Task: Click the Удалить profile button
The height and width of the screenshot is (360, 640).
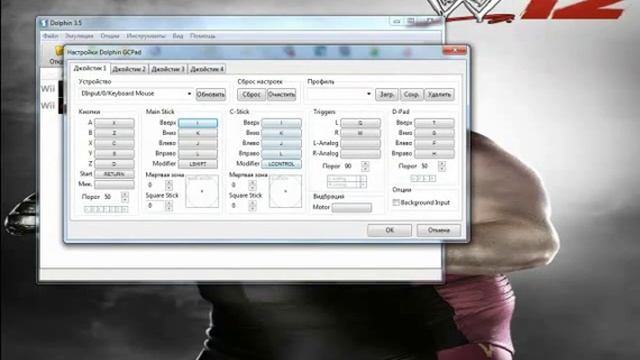Action: pos(439,94)
